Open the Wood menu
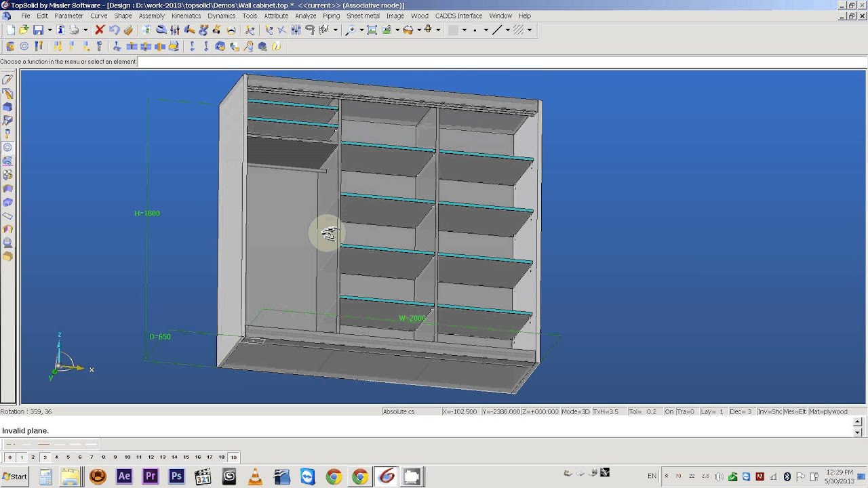This screenshot has height=488, width=868. tap(419, 16)
